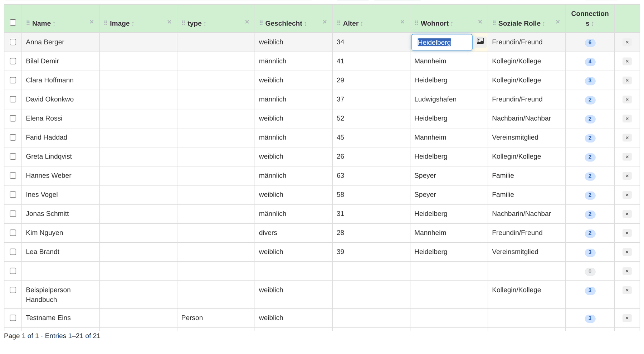This screenshot has height=354, width=644.
Task: Click the Ines Vogel name cell
Action: 60,194
